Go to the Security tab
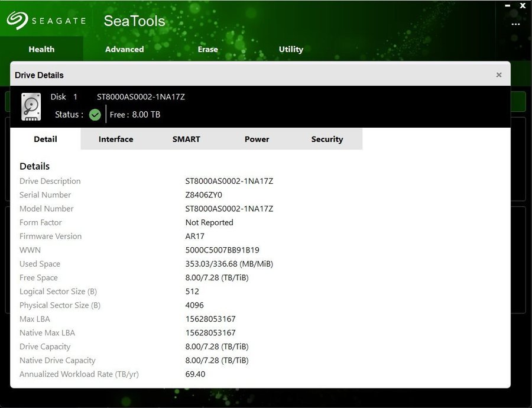Image resolution: width=532 pixels, height=408 pixels. pyautogui.click(x=327, y=140)
